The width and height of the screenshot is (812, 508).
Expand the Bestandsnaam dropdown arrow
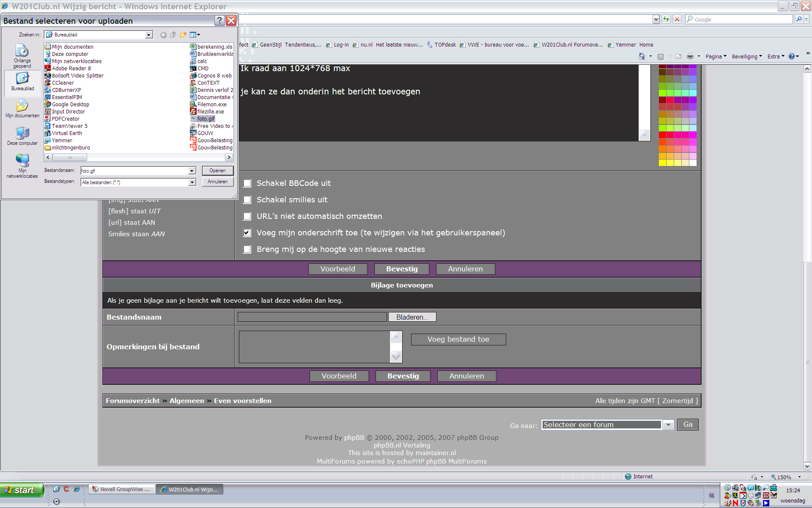[x=192, y=171]
